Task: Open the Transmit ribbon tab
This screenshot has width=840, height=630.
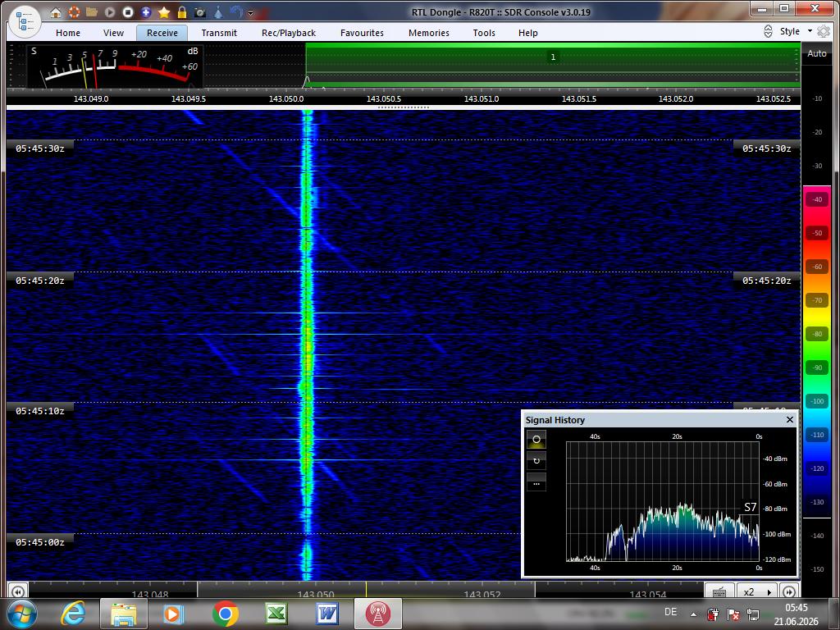Action: pyautogui.click(x=219, y=33)
